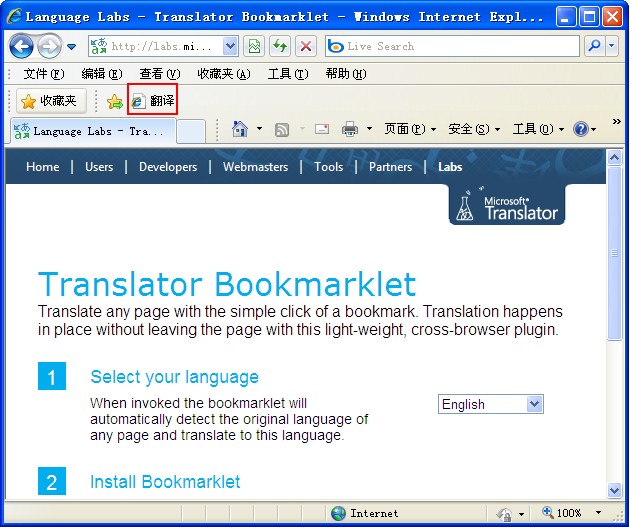Go to the Home nav link
Screen dimensions: 630x527
[43, 167]
